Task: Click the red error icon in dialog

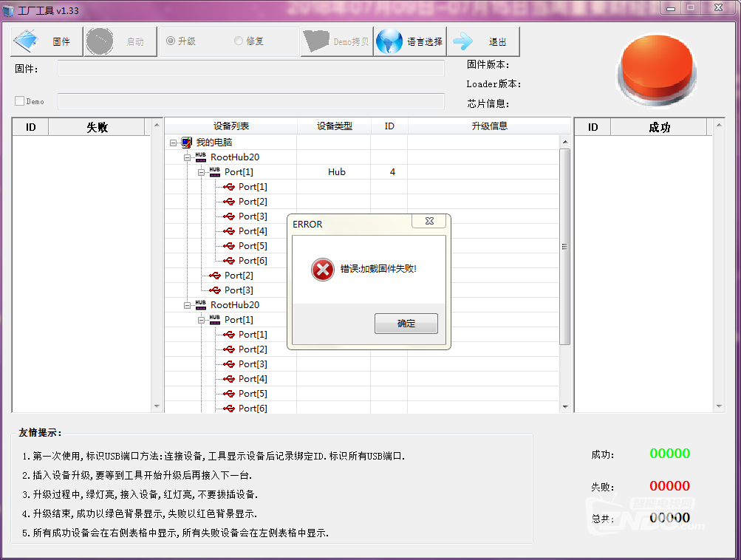Action: click(x=322, y=270)
